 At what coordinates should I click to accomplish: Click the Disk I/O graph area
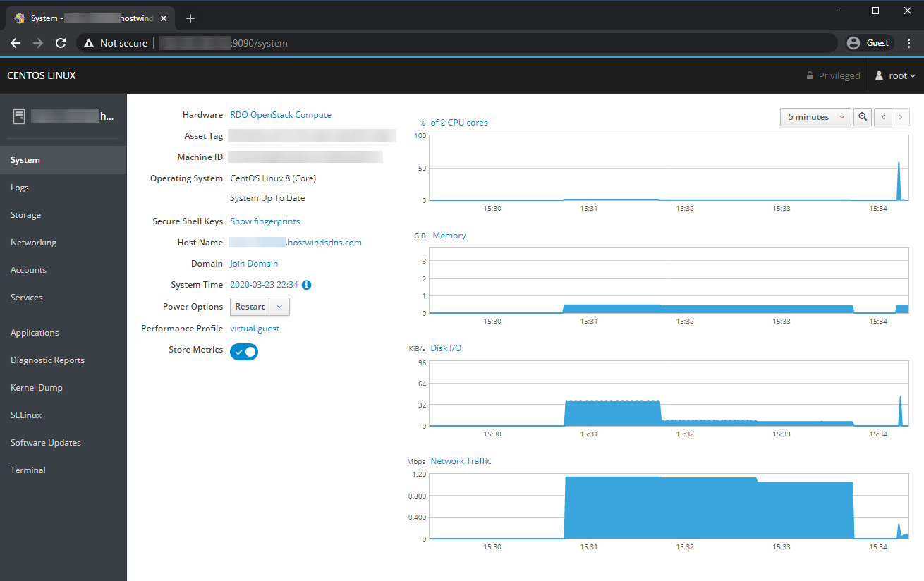coord(669,393)
